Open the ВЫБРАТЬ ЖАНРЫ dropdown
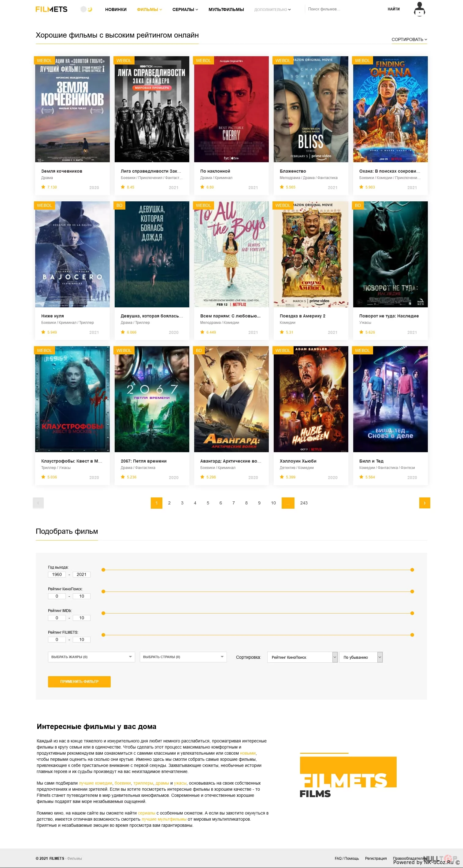This screenshot has height=868, width=463. point(91,657)
